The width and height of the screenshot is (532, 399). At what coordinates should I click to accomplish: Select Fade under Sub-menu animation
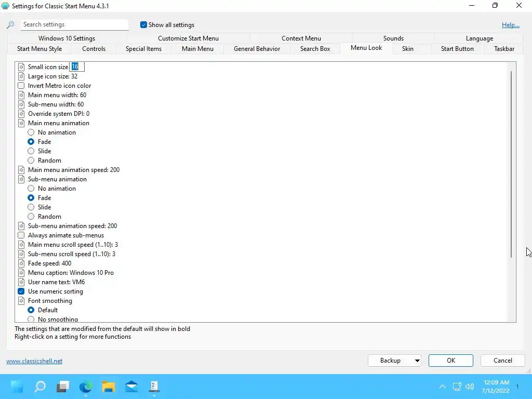click(31, 198)
